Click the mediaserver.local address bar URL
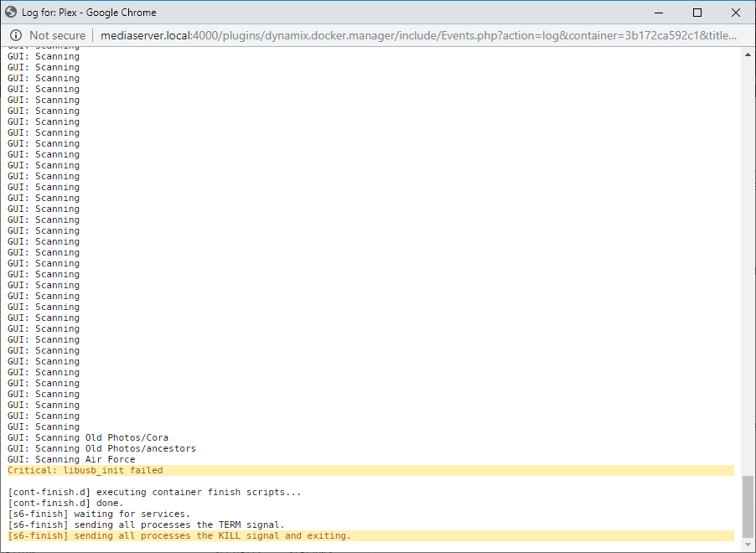Viewport: 756px width, 553px height. (418, 35)
